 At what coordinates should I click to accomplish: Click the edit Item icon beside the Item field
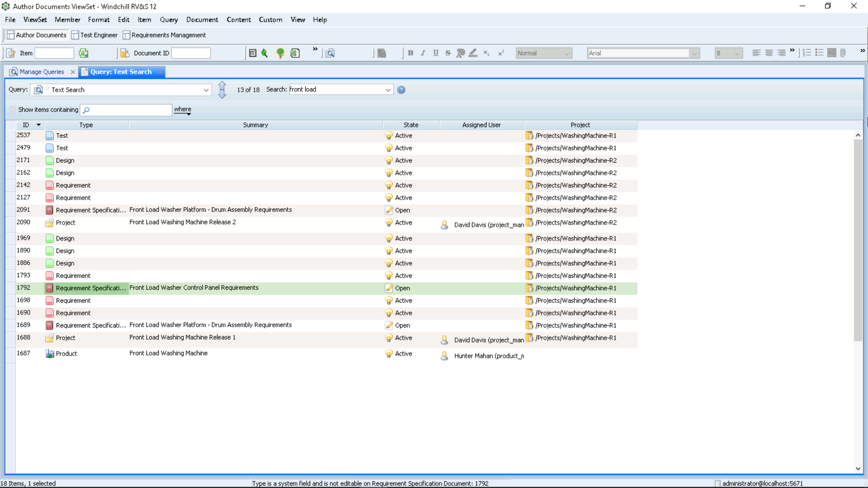click(11, 53)
